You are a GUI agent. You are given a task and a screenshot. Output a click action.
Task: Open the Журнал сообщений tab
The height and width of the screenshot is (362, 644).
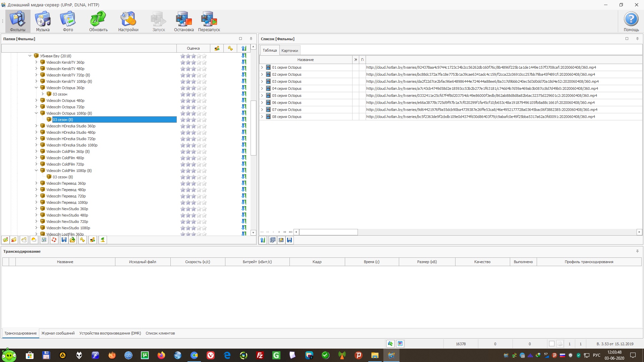click(58, 333)
